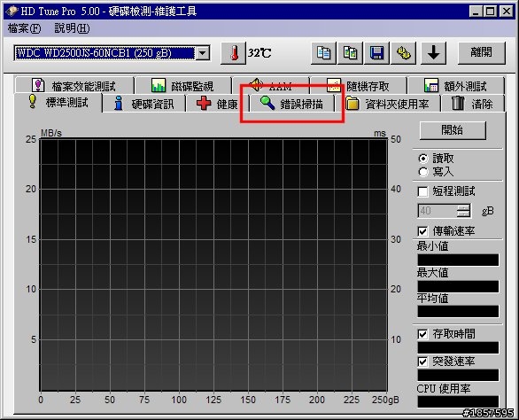The width and height of the screenshot is (519, 420).
Task: Switch to the AAM tab
Action: click(270, 86)
